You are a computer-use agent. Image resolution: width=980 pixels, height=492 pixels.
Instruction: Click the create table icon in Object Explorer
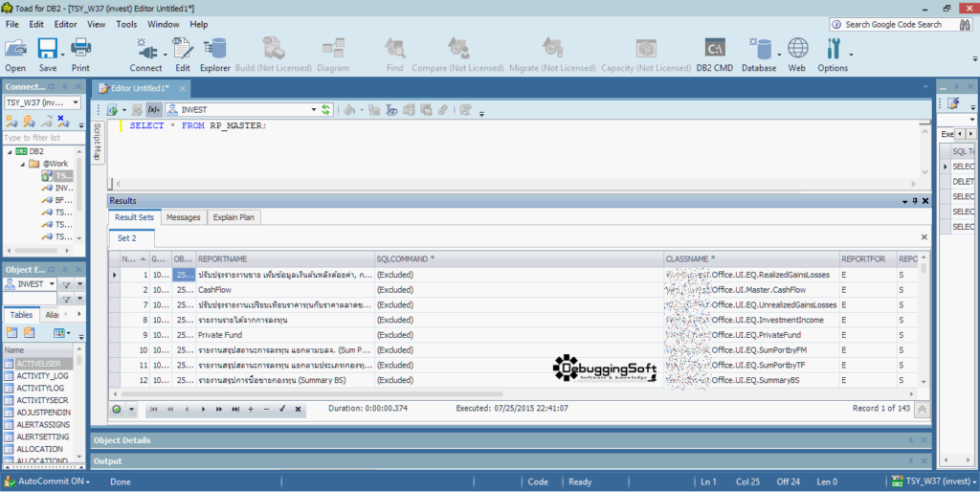pos(11,332)
